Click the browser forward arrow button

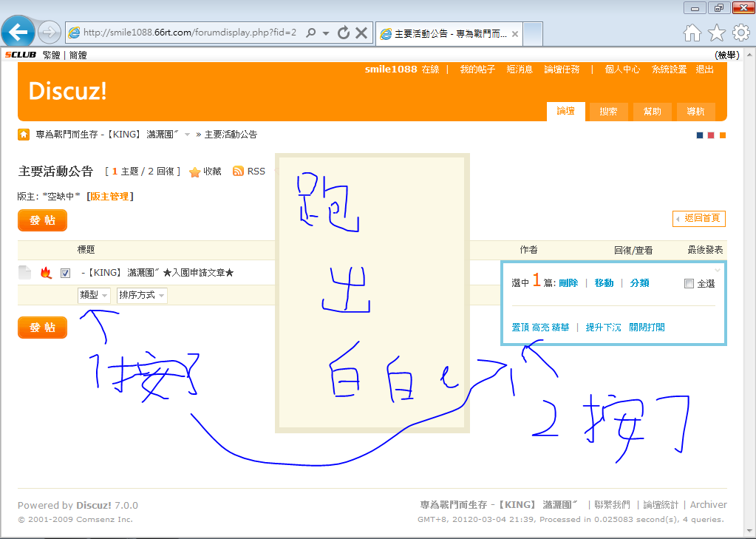click(x=49, y=33)
